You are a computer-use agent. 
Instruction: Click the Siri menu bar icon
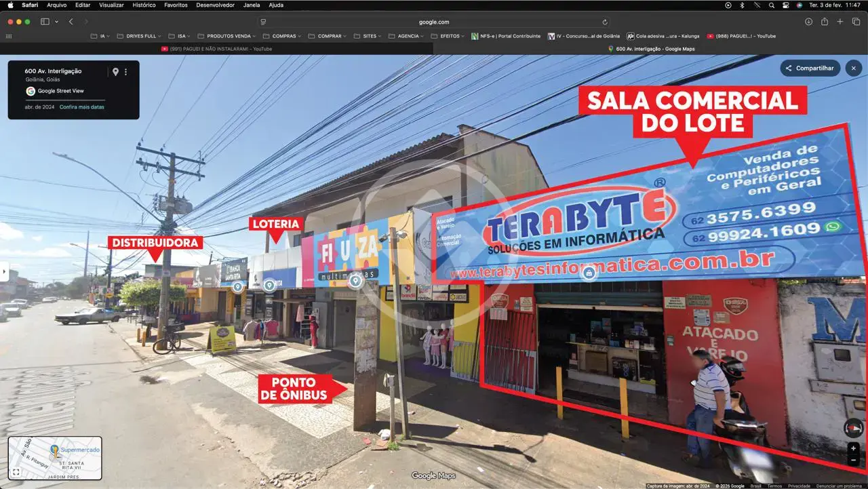[800, 5]
